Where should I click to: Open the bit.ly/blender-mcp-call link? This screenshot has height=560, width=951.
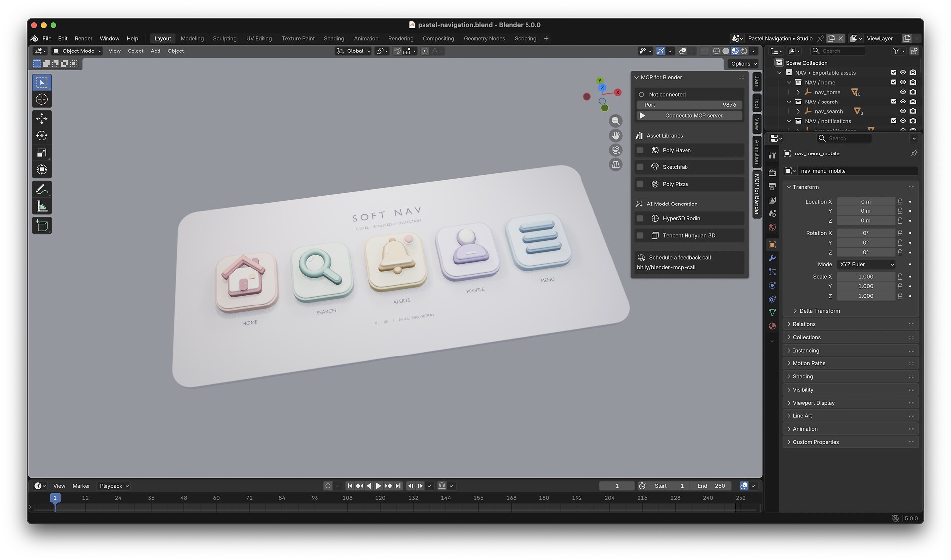pos(666,267)
